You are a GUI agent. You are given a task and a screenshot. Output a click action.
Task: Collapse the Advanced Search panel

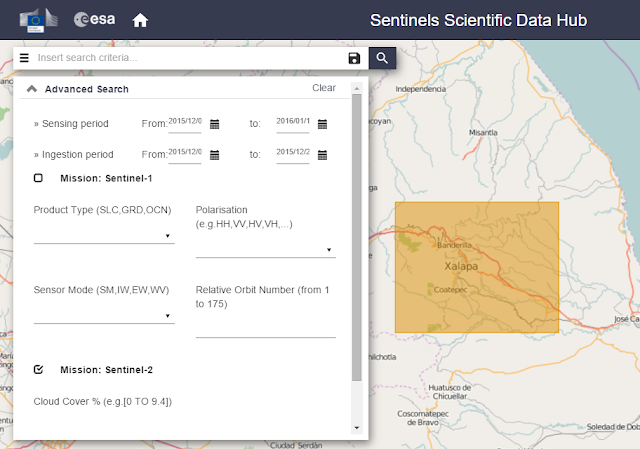32,89
